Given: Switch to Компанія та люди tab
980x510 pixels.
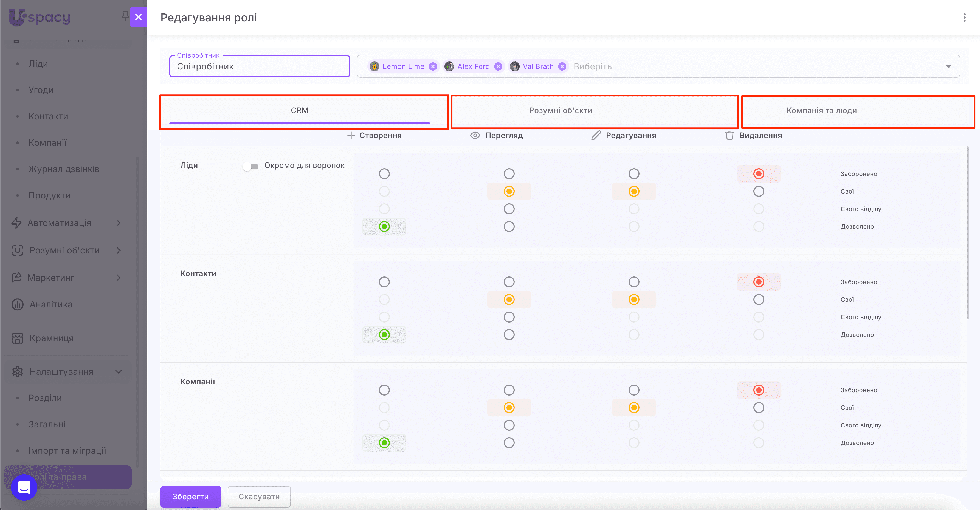Looking at the screenshot, I should click(821, 111).
